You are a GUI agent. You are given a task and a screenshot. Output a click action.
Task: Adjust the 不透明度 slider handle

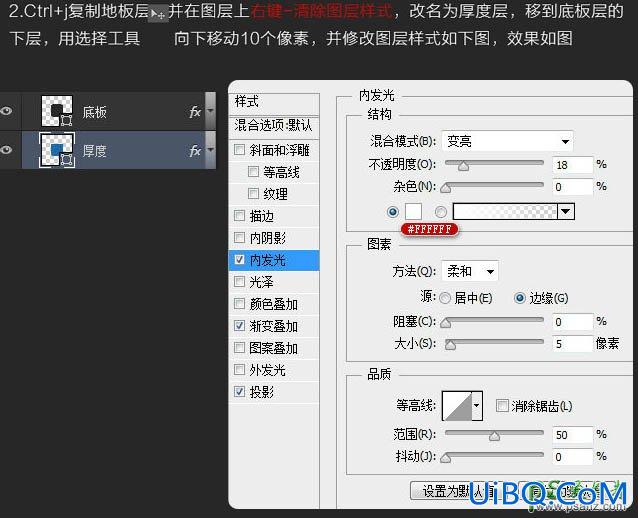coord(463,166)
